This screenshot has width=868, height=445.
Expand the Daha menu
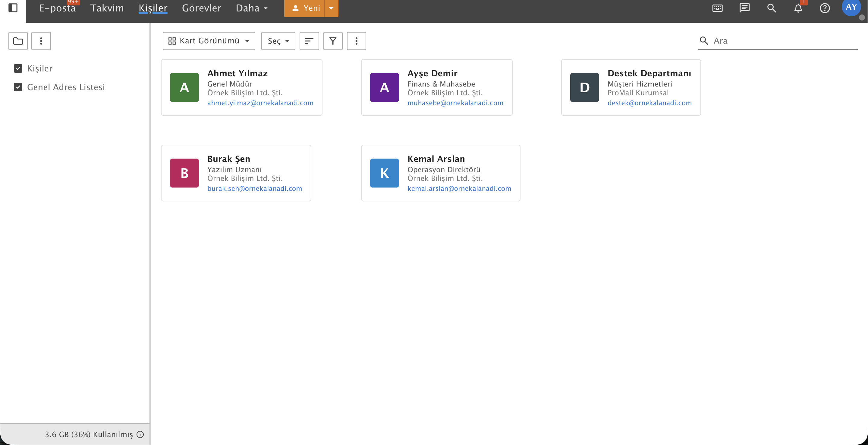pos(252,8)
